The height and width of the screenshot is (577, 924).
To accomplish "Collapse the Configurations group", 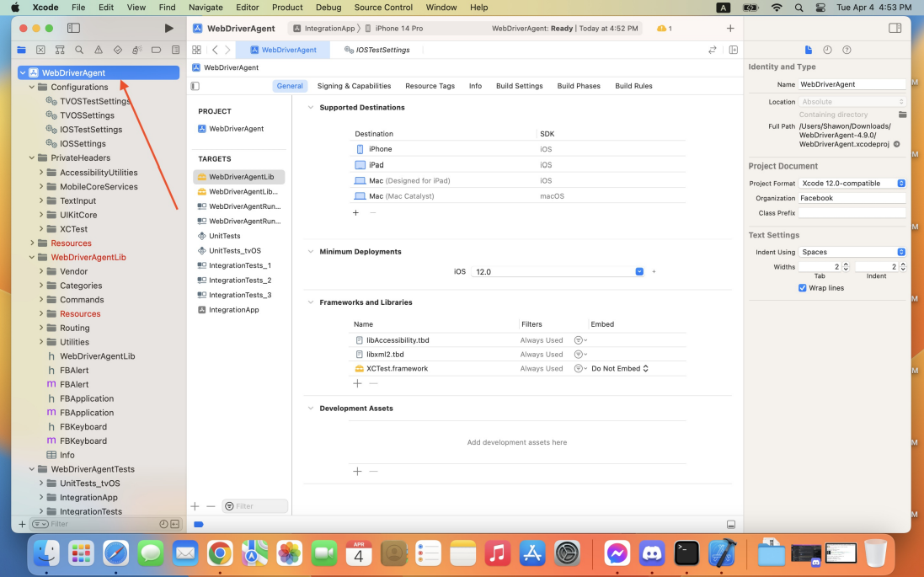I will (x=32, y=88).
